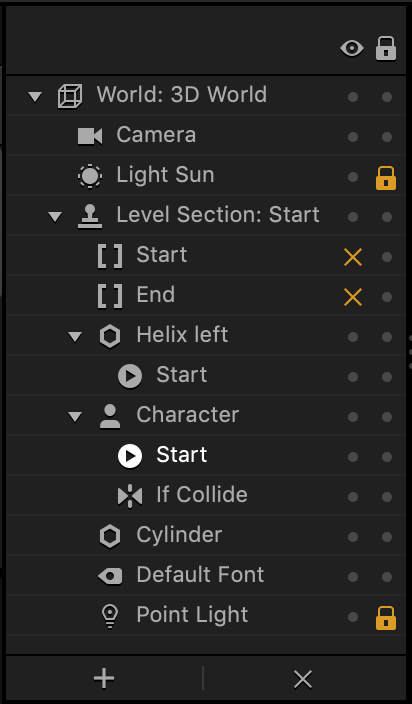Click the Light Sun icon
412x704 pixels.
coord(90,176)
